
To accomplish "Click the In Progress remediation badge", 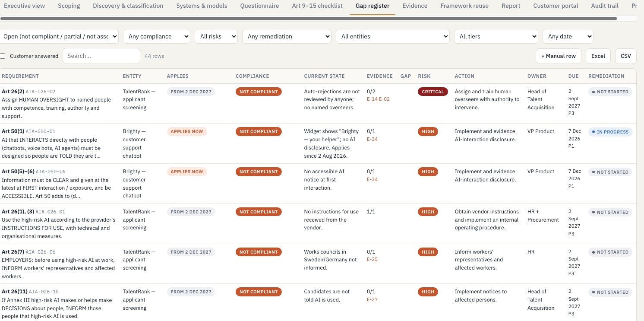I will pos(610,132).
